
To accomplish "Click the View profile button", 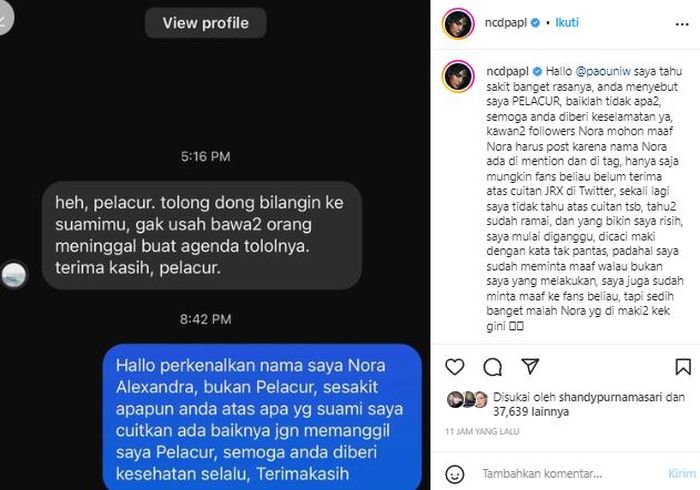I will tap(205, 23).
